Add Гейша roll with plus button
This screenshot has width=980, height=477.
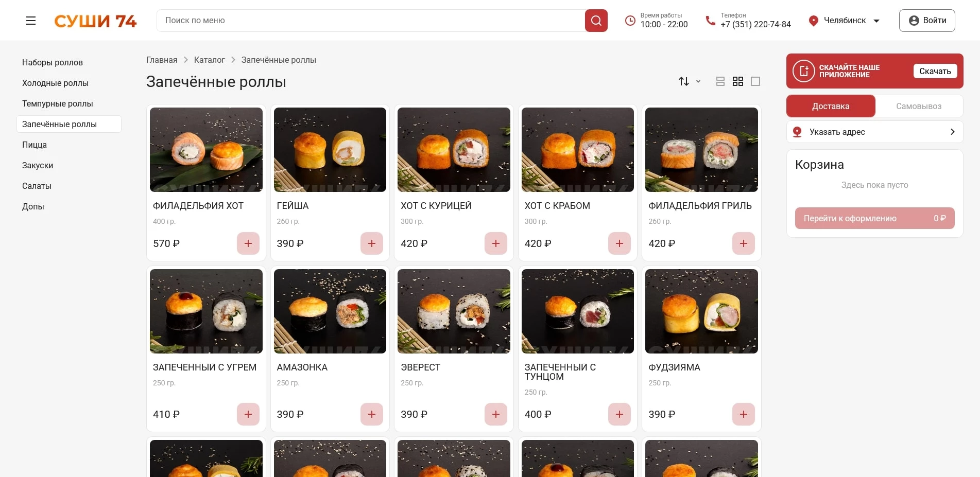point(371,243)
